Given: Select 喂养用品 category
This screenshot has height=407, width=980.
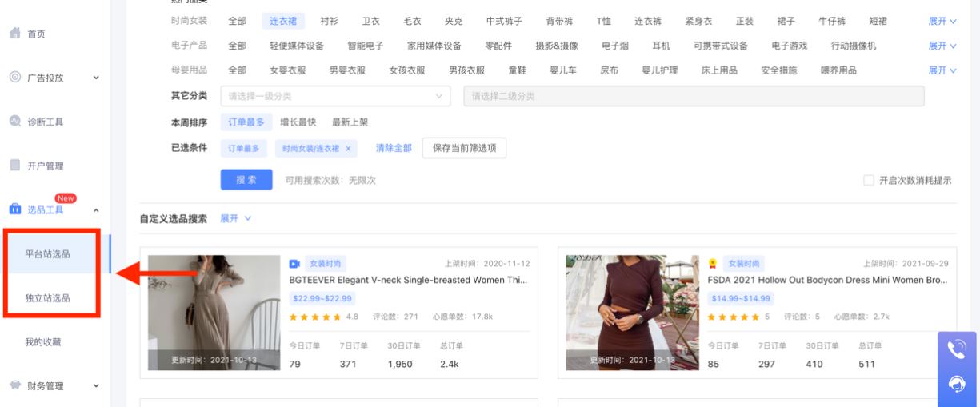Looking at the screenshot, I should point(838,70).
